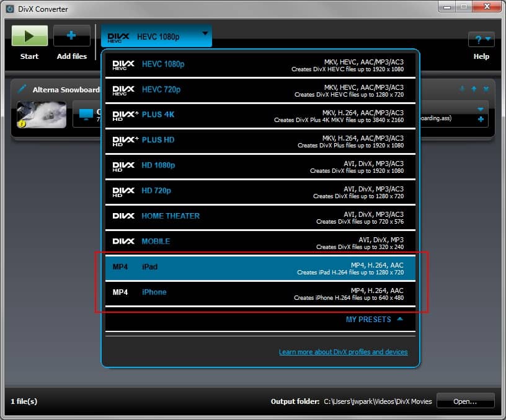The width and height of the screenshot is (506, 420).
Task: Pick the DivX HD 720p profile
Action: coord(260,193)
